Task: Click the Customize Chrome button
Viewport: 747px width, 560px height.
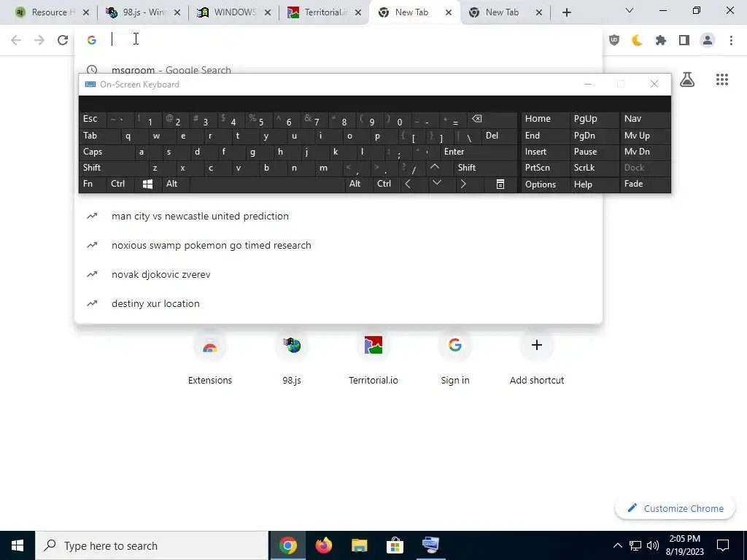Action: [676, 508]
